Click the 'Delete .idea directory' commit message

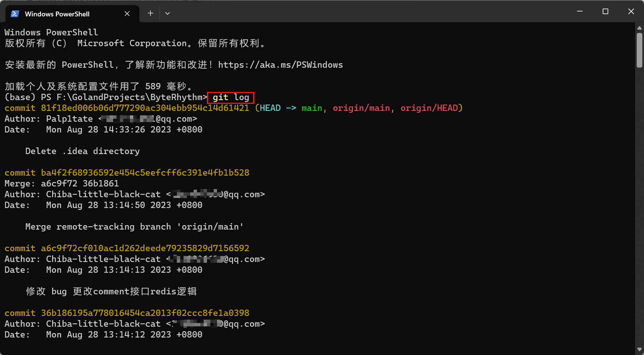(x=82, y=151)
